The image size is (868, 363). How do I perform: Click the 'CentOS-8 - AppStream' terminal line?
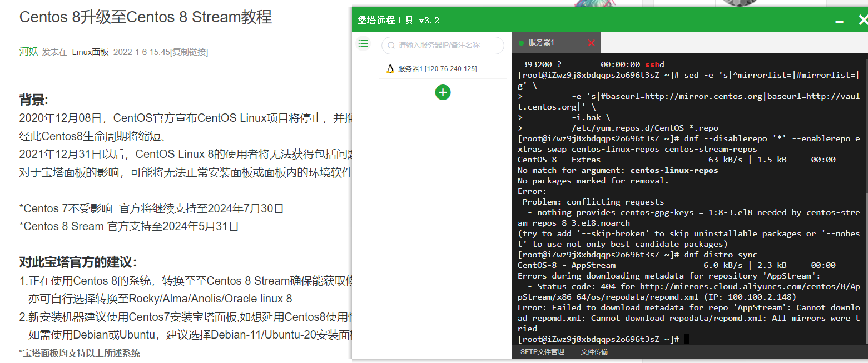(677, 265)
